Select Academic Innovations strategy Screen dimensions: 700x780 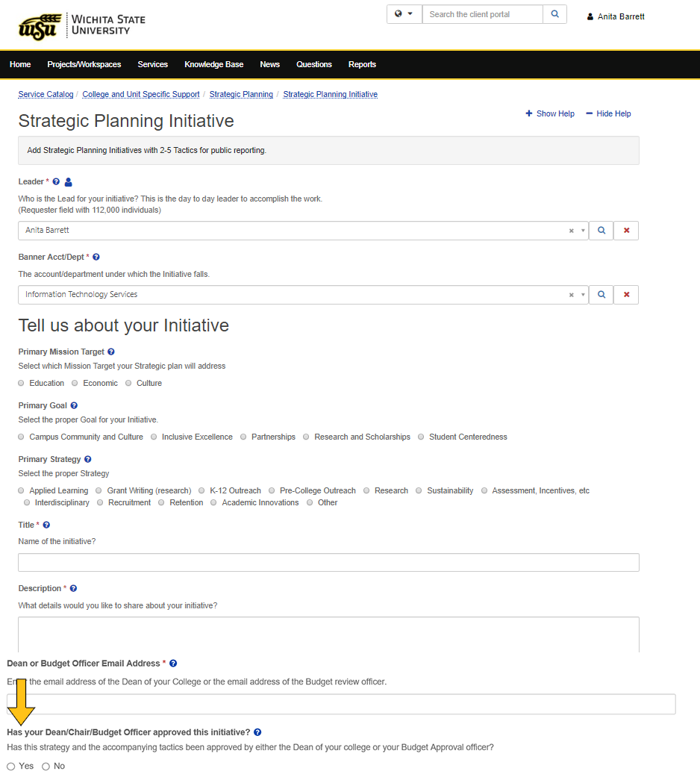click(213, 502)
